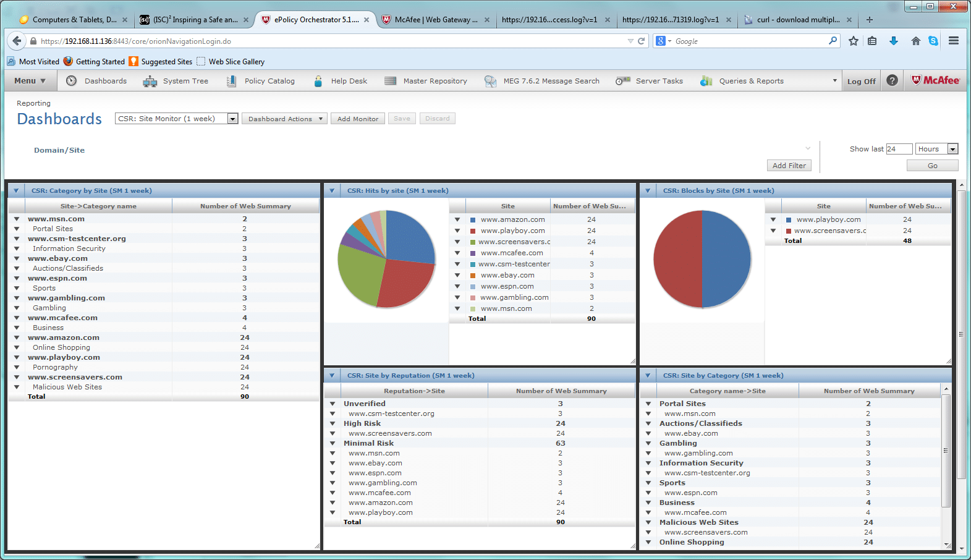This screenshot has width=971, height=560.
Task: Click the Add Filter button
Action: click(x=789, y=166)
